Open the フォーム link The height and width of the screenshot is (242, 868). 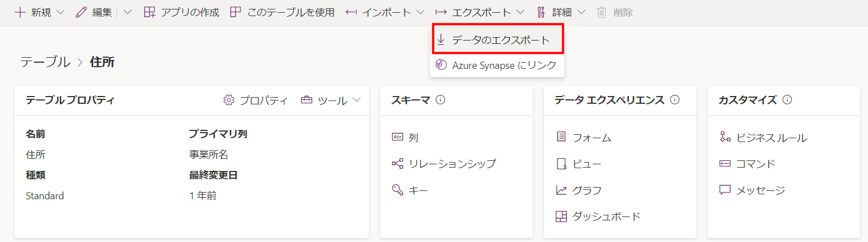click(592, 137)
